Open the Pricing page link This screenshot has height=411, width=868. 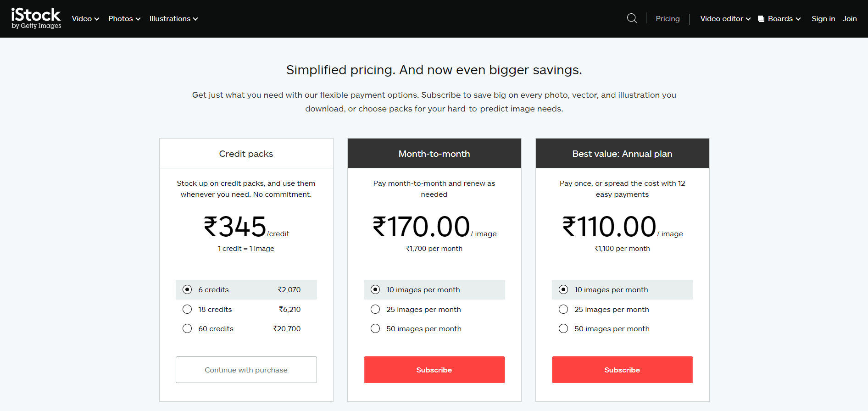click(x=668, y=19)
